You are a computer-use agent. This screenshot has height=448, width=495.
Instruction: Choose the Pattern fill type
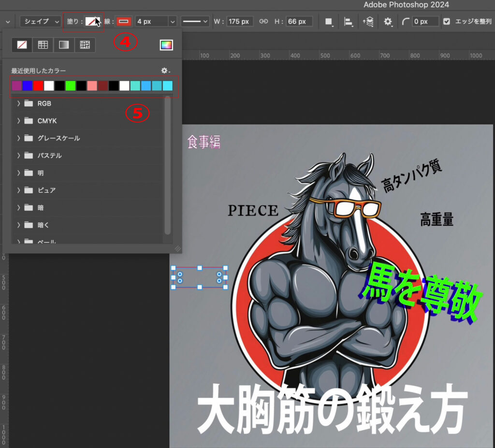(x=85, y=45)
